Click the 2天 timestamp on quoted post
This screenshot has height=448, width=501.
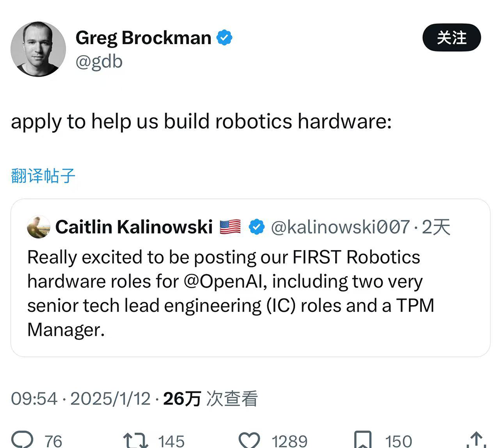point(436,227)
